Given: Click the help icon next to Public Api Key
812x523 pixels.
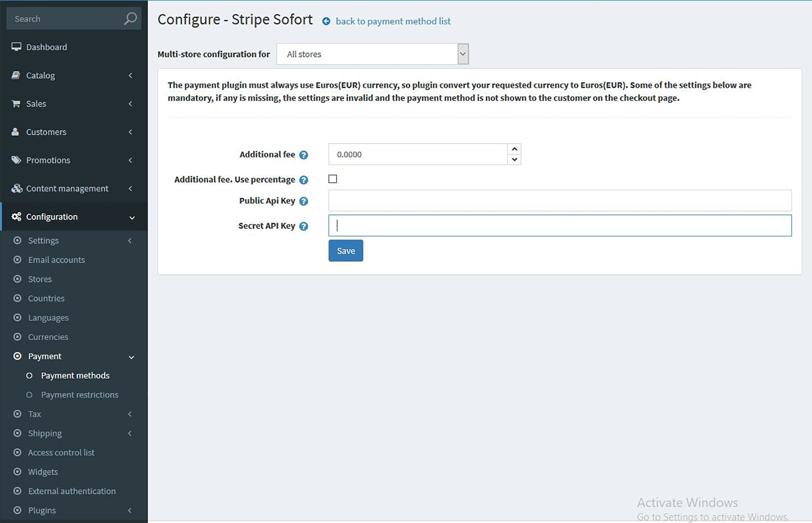Looking at the screenshot, I should (x=303, y=201).
